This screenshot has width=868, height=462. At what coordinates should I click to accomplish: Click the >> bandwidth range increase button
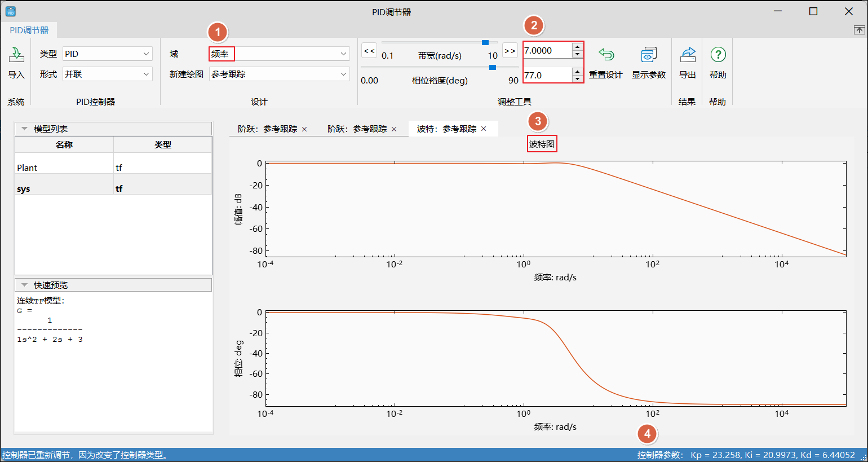(x=510, y=51)
